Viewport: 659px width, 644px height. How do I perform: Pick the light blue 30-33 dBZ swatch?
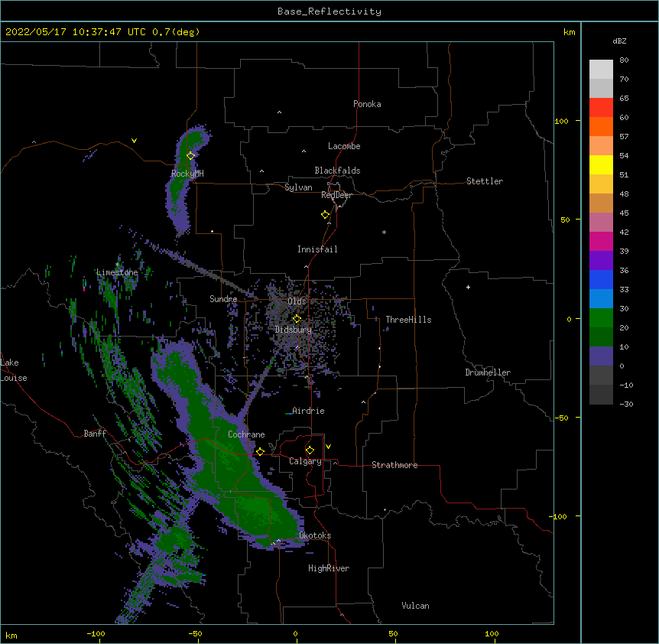601,298
